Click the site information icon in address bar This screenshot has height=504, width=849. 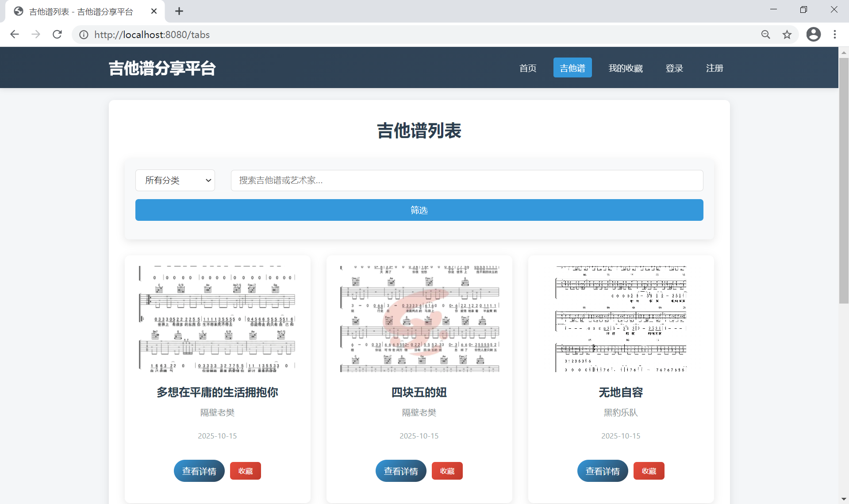[x=84, y=35]
